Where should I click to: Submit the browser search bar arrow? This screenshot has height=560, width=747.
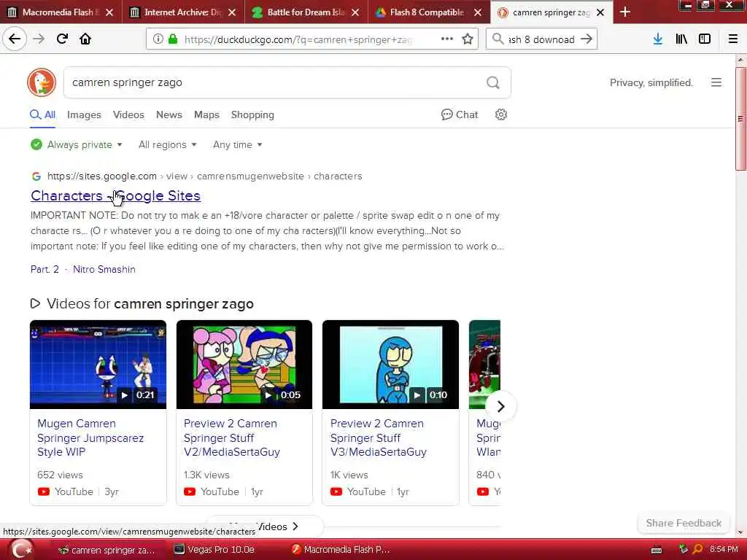587,39
